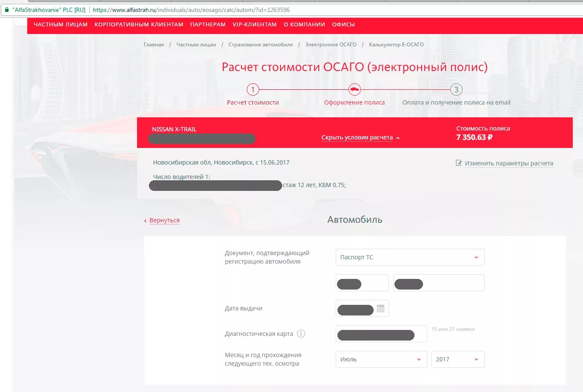Click the policy price 7 350.63 ₽
The height and width of the screenshot is (392, 583).
click(x=474, y=137)
